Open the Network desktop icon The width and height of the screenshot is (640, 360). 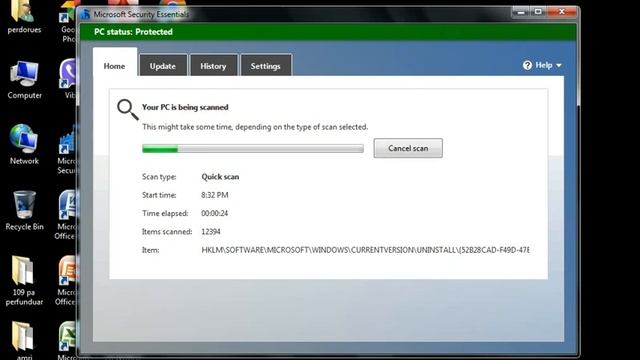click(x=24, y=144)
